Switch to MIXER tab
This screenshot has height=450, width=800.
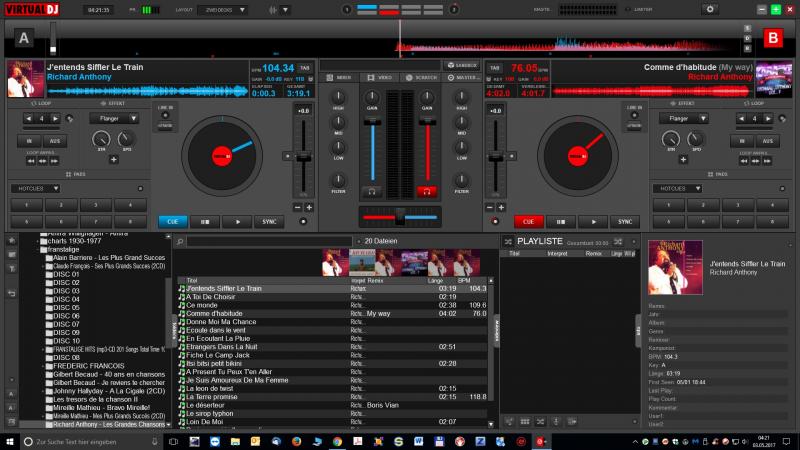pyautogui.click(x=339, y=78)
